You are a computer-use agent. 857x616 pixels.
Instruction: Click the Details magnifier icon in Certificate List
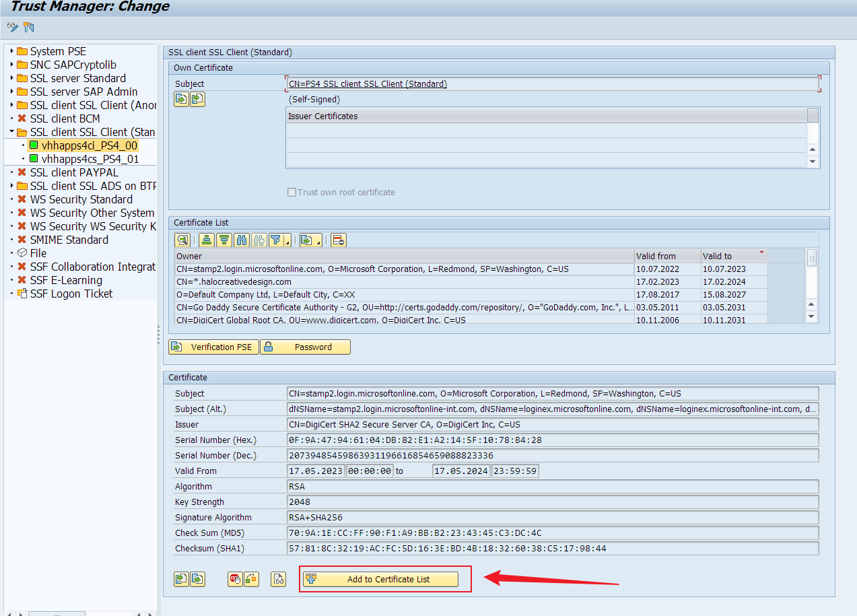pyautogui.click(x=182, y=240)
